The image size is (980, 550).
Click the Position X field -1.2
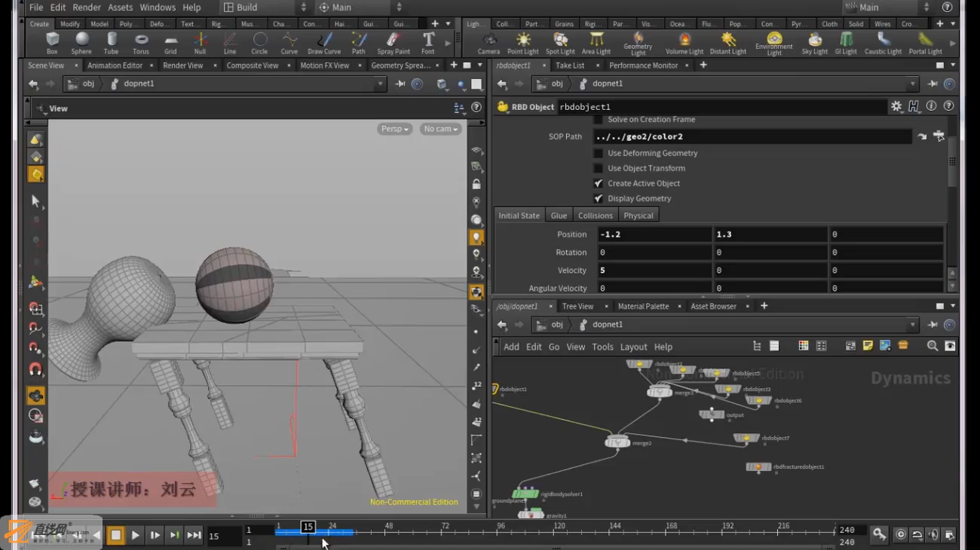(x=655, y=234)
